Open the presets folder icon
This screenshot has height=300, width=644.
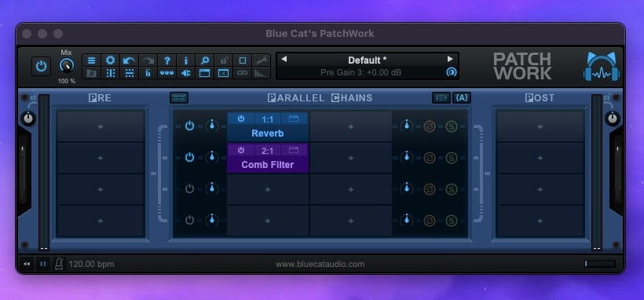[x=91, y=73]
